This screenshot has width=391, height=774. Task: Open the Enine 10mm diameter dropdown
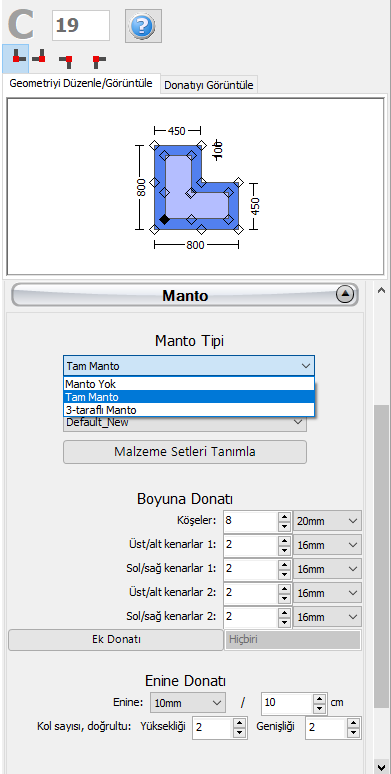click(x=187, y=702)
